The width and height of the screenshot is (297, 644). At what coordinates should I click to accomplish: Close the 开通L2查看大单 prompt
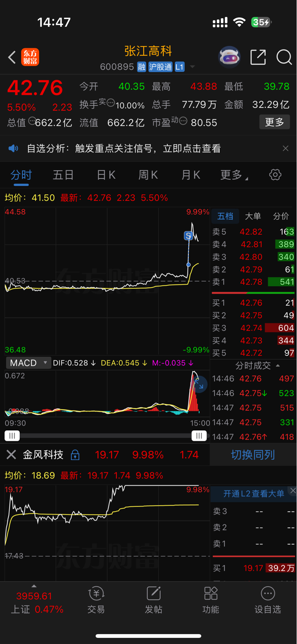pos(293,490)
